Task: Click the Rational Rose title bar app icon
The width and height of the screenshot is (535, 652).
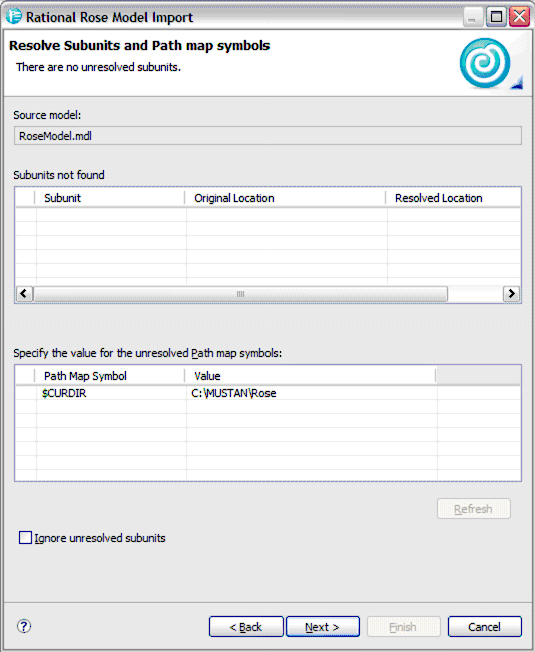Action: pos(14,16)
